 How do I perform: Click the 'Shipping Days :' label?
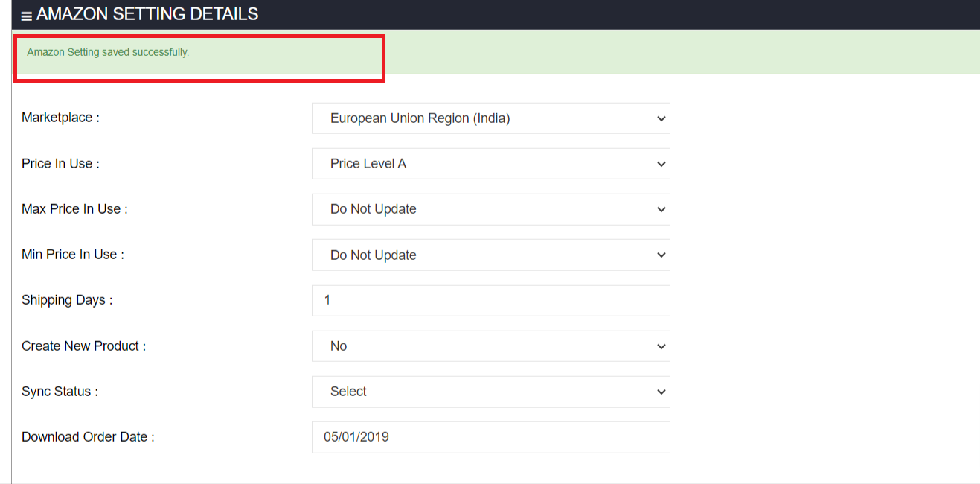tap(67, 300)
